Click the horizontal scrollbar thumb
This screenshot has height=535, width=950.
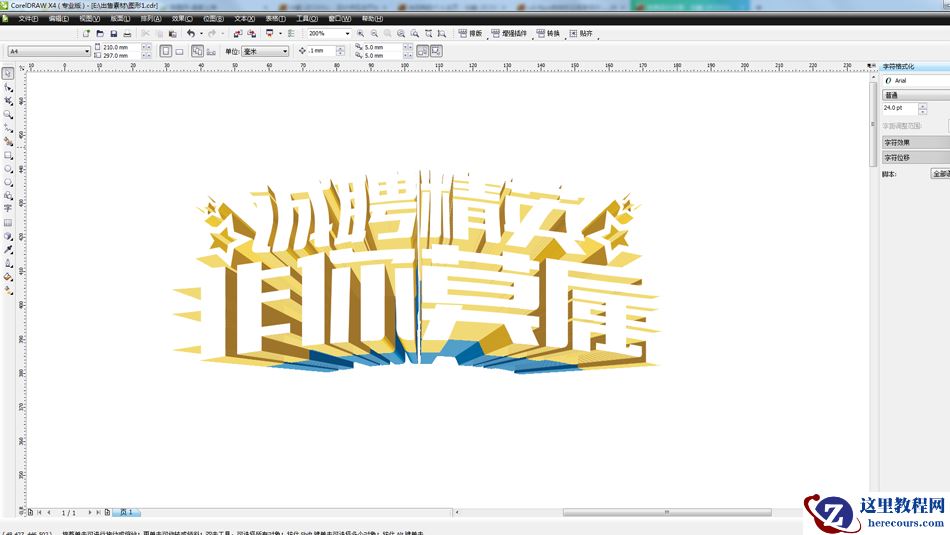coord(667,513)
